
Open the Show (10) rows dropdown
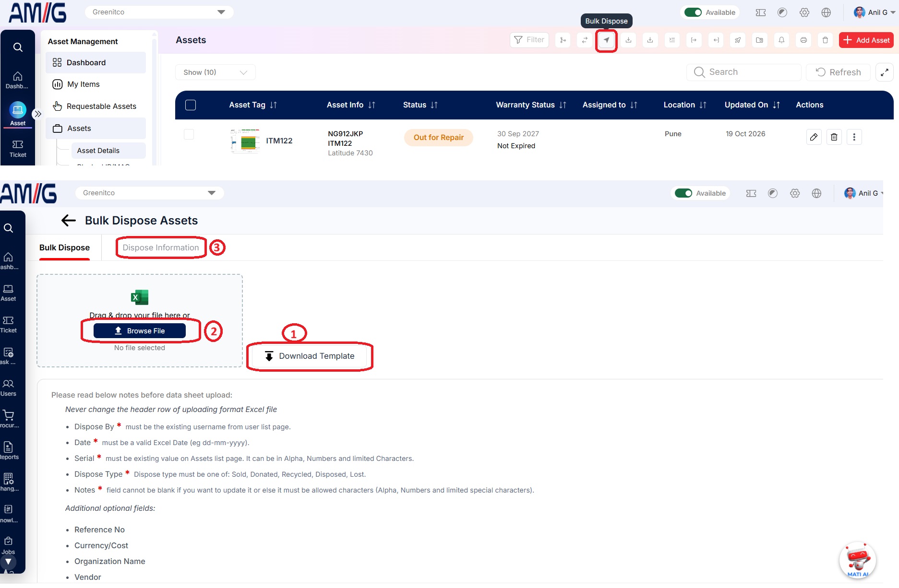215,72
